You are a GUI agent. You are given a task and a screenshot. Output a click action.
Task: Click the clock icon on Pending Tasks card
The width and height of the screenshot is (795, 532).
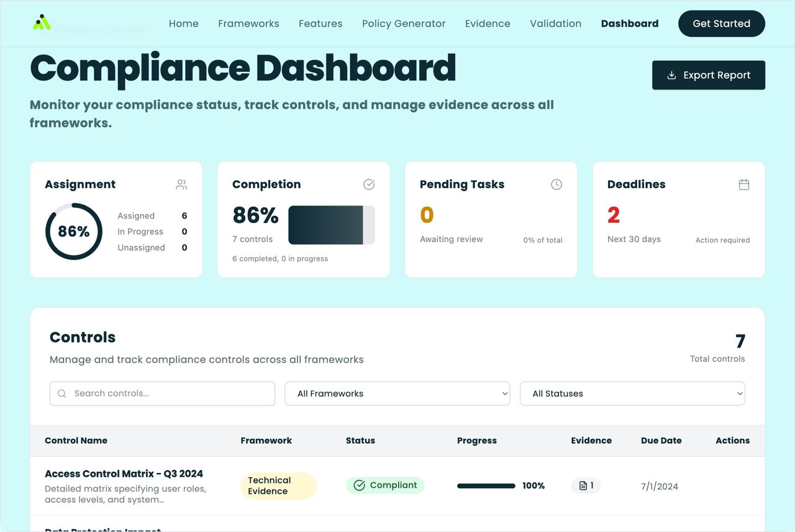click(x=556, y=184)
